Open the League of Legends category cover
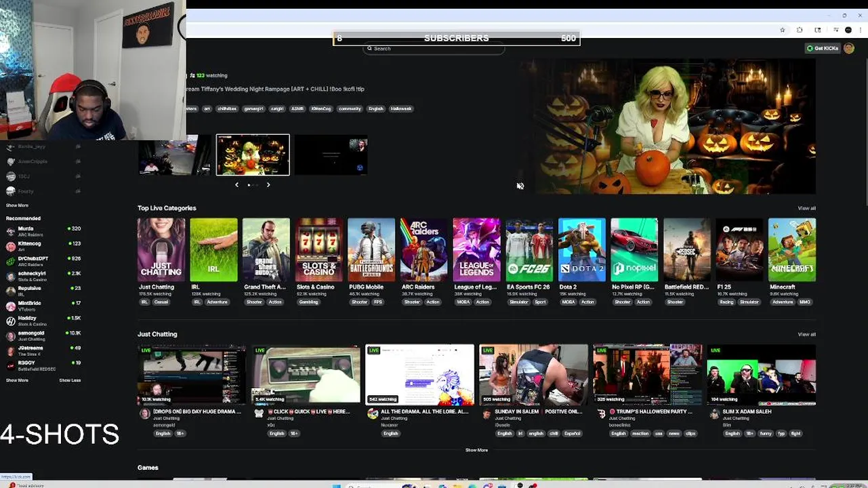Image resolution: width=868 pixels, height=488 pixels. tap(476, 249)
